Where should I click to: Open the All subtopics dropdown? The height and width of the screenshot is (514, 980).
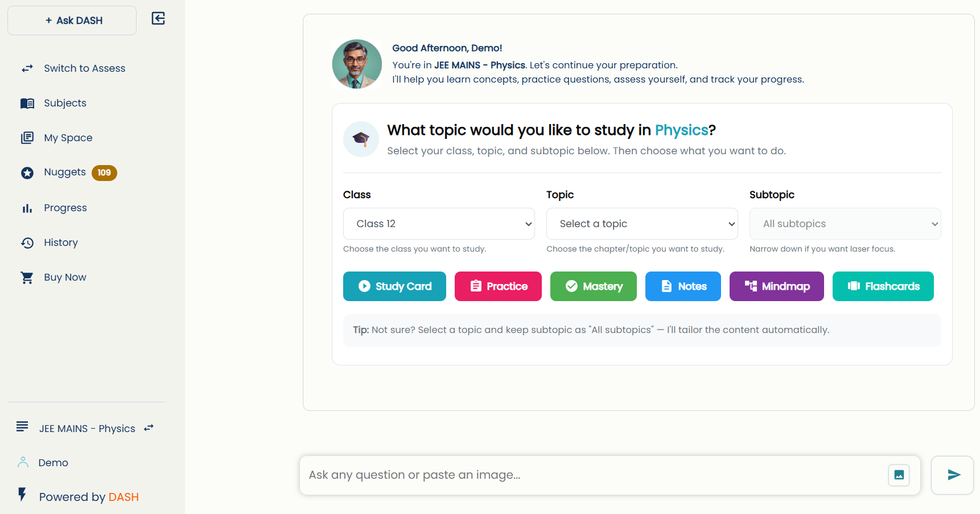[845, 224]
